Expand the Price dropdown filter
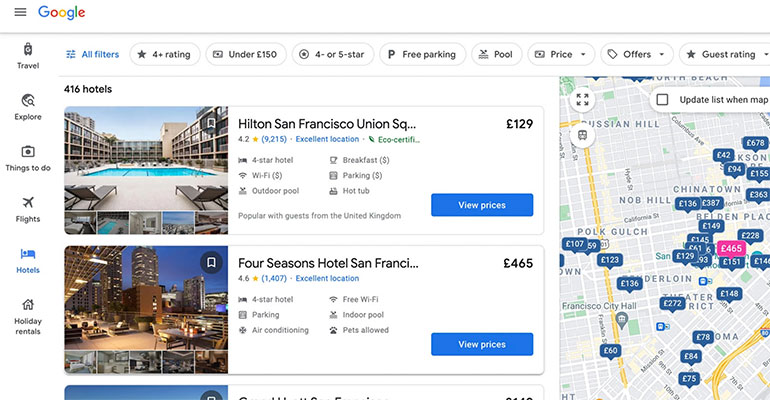Viewport: 770px width, 400px height. click(561, 54)
